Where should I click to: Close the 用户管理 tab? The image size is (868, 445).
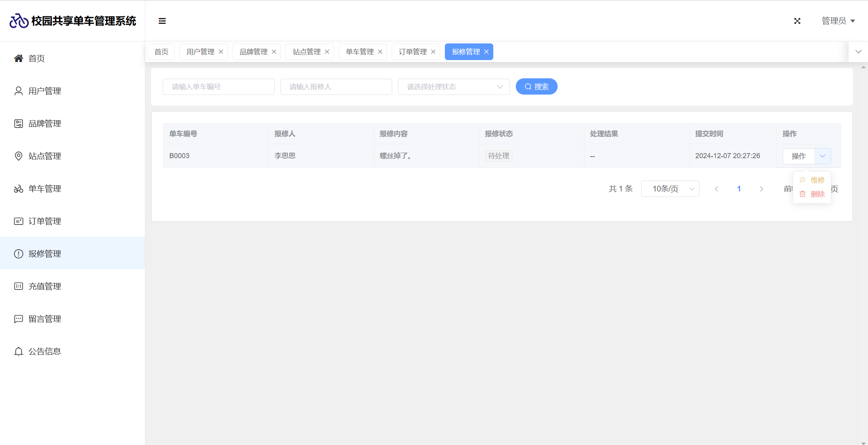click(221, 52)
